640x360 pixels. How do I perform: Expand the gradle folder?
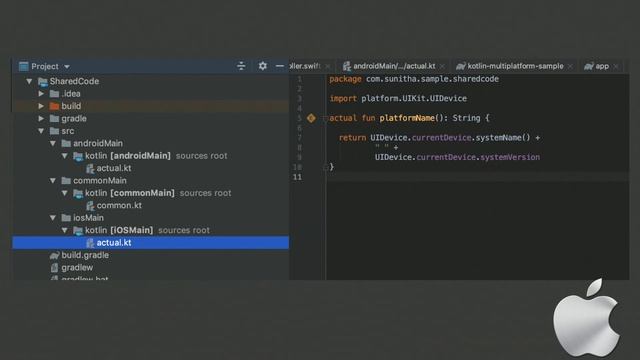tap(41, 119)
